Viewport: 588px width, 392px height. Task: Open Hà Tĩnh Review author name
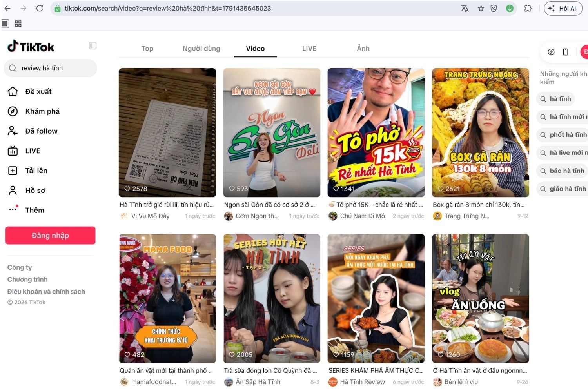click(x=363, y=382)
